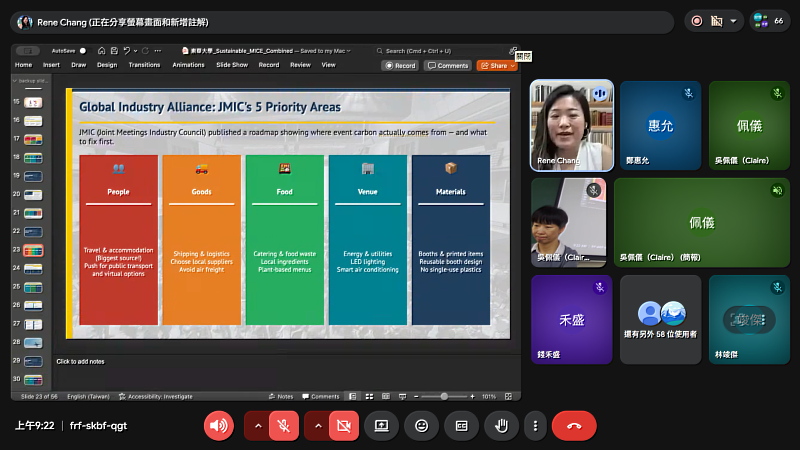Image resolution: width=800 pixels, height=450 pixels.
Task: Click Accessibility: Investigate in status bar
Action: point(156,396)
